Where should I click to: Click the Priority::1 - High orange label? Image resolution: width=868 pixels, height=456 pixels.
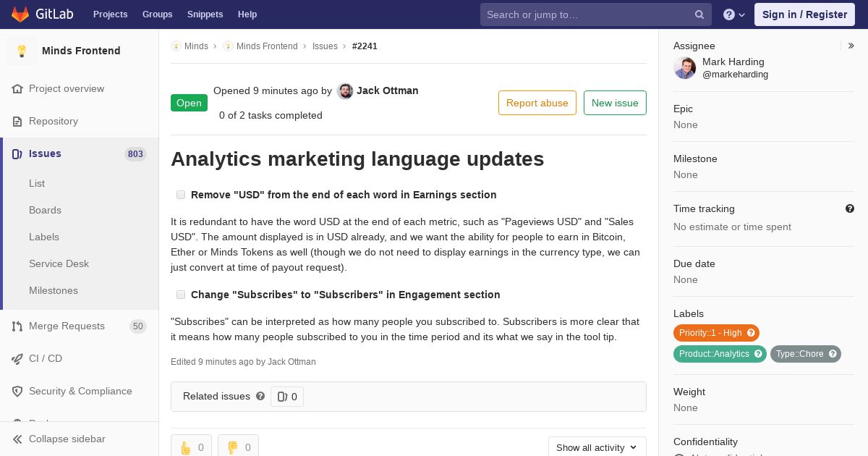click(x=716, y=333)
